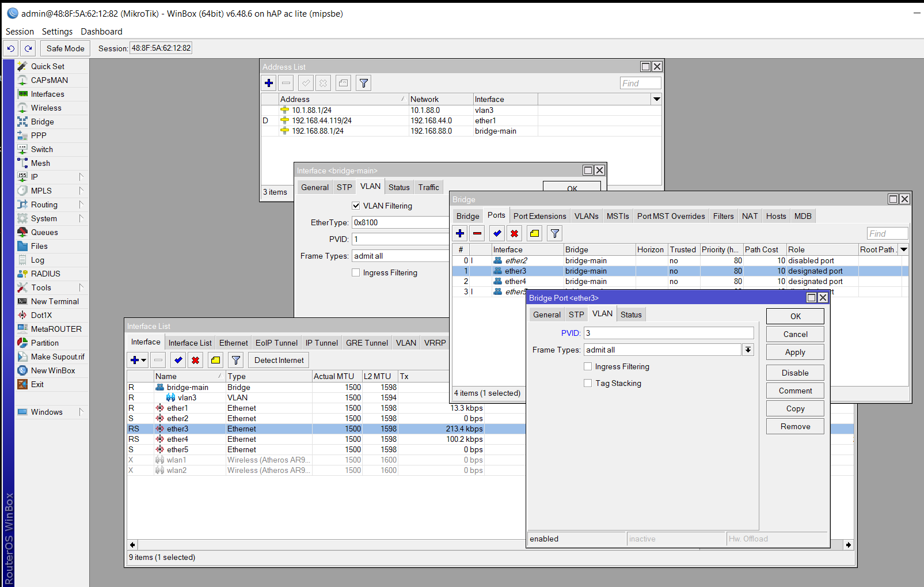The width and height of the screenshot is (924, 587).
Task: Click the PVID field in the Bridge Port ether3 dialog
Action: pyautogui.click(x=668, y=333)
